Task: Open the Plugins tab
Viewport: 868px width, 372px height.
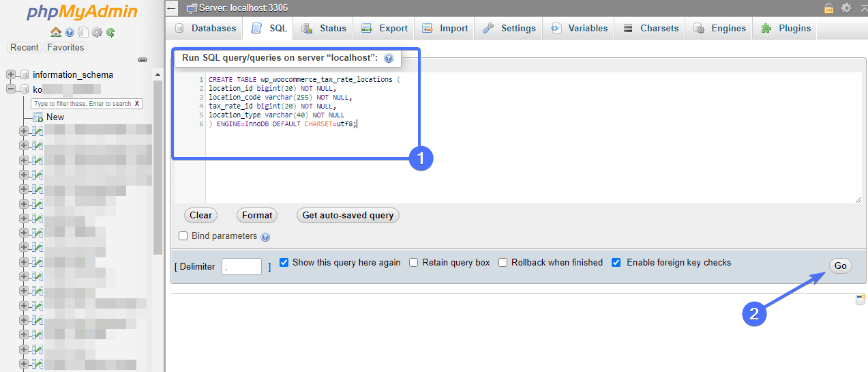Action: (x=786, y=28)
